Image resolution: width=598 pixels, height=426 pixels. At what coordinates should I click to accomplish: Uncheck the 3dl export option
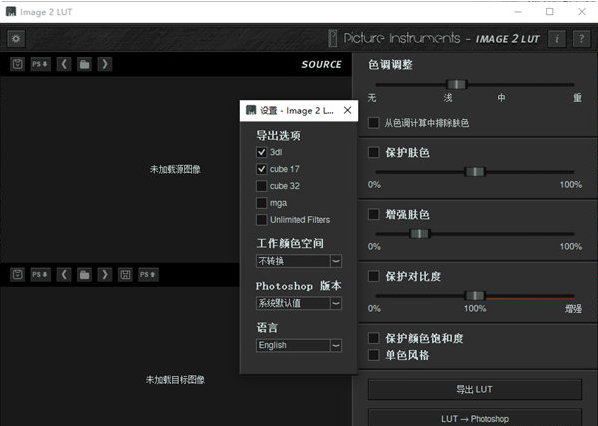tap(262, 152)
